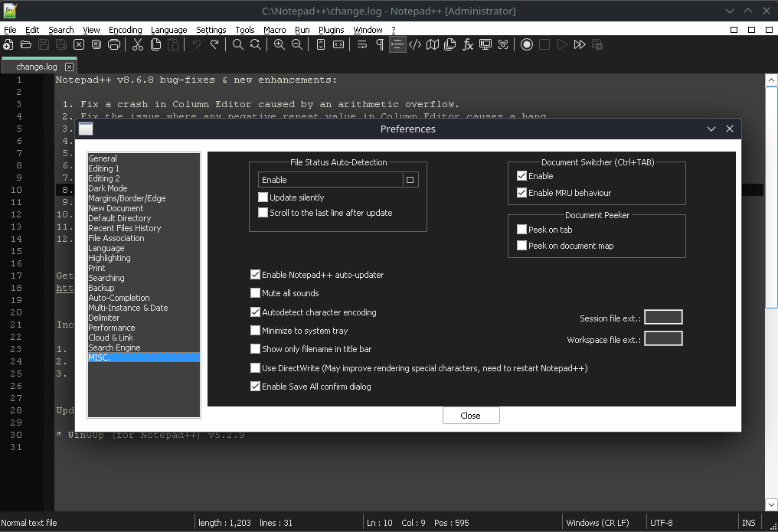Click the define language code-brackets icon
778x532 pixels.
pos(415,44)
